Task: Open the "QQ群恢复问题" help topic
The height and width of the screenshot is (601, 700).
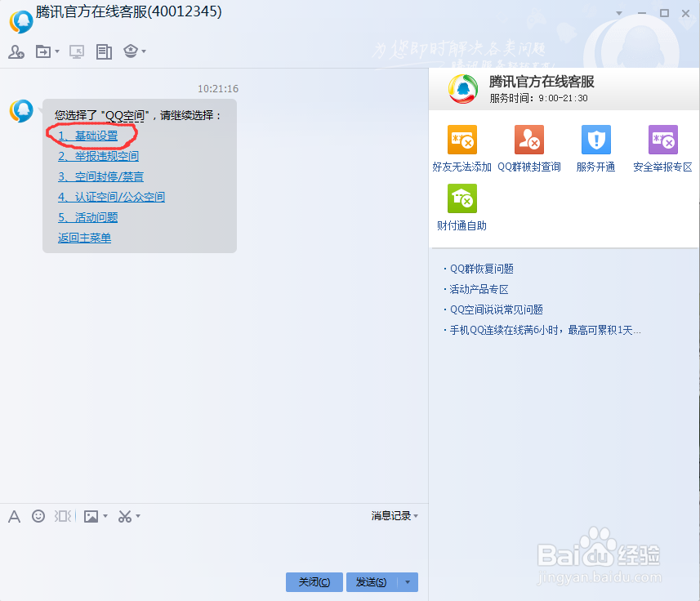Action: [x=482, y=269]
